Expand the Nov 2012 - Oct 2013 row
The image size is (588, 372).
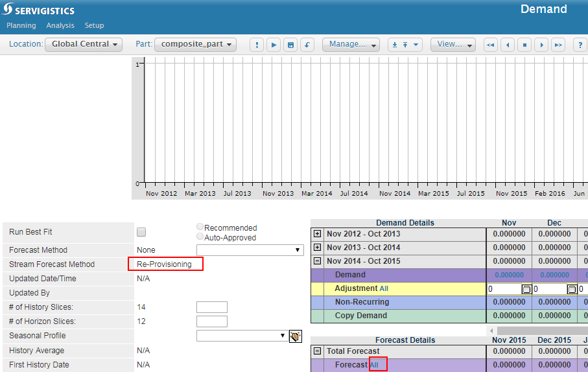(x=317, y=233)
